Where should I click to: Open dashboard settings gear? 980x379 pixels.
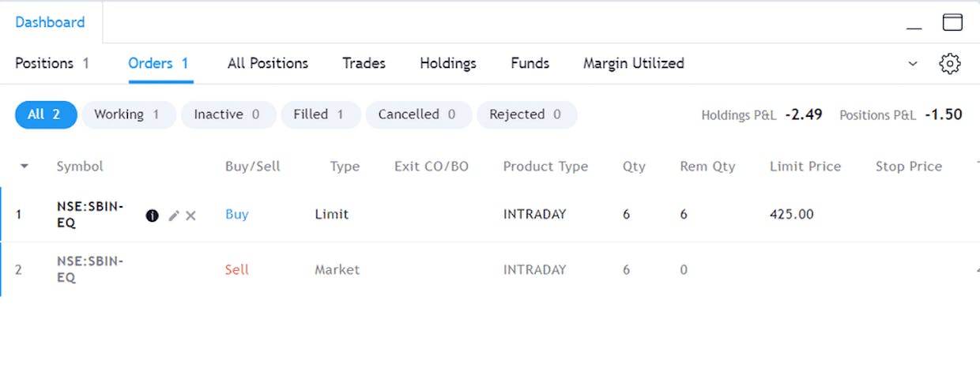950,64
